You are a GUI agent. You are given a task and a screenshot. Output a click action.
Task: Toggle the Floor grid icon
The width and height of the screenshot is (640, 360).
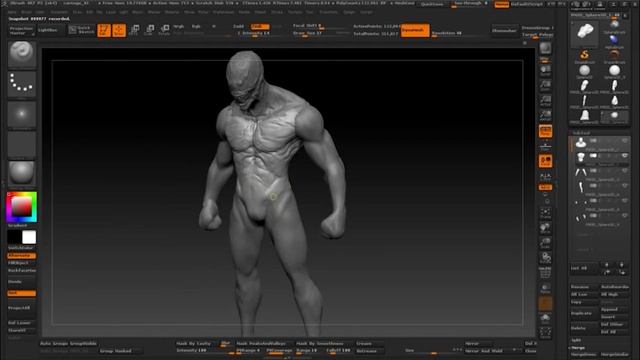coord(545,146)
